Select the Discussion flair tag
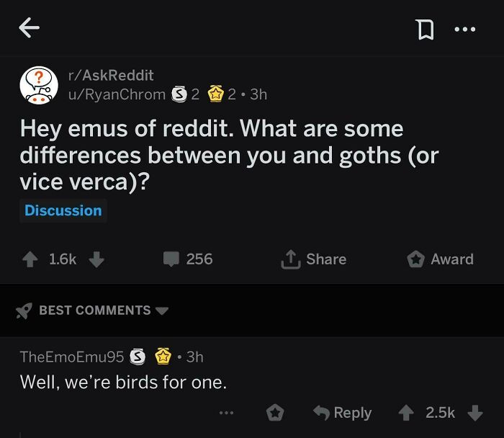Image resolution: width=504 pixels, height=438 pixels. [x=63, y=210]
